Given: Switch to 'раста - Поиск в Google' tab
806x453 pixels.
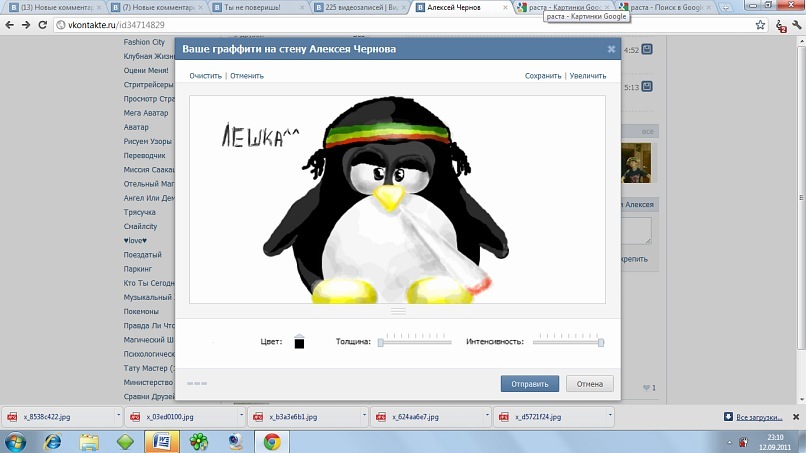Looking at the screenshot, I should pos(664,7).
